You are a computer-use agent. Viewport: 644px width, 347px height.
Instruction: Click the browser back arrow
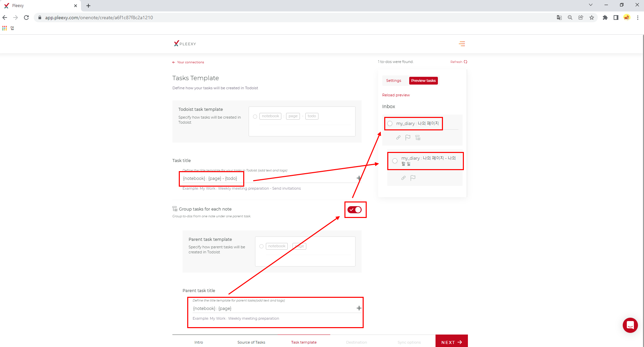(5, 18)
